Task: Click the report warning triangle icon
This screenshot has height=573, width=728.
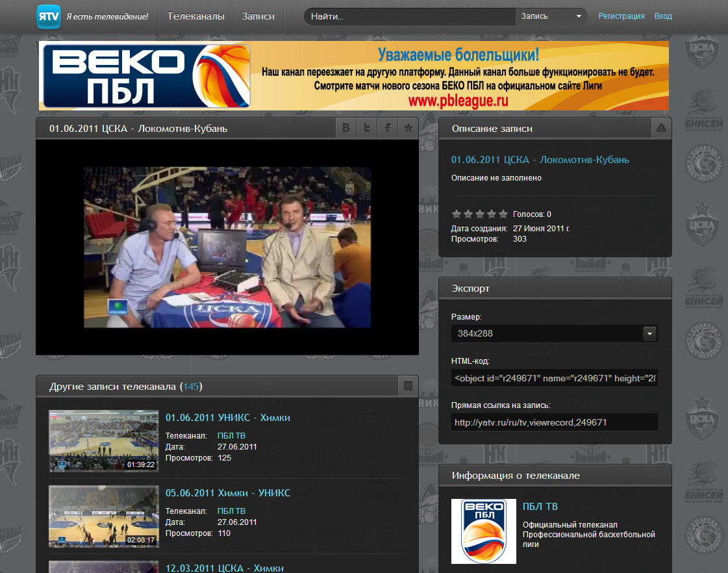Action: click(x=661, y=128)
